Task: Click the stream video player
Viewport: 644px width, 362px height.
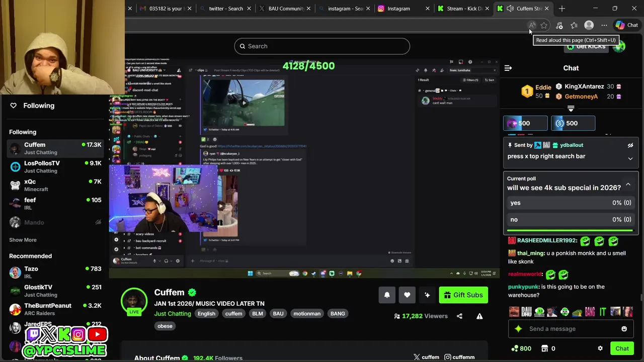Action: pos(304,168)
